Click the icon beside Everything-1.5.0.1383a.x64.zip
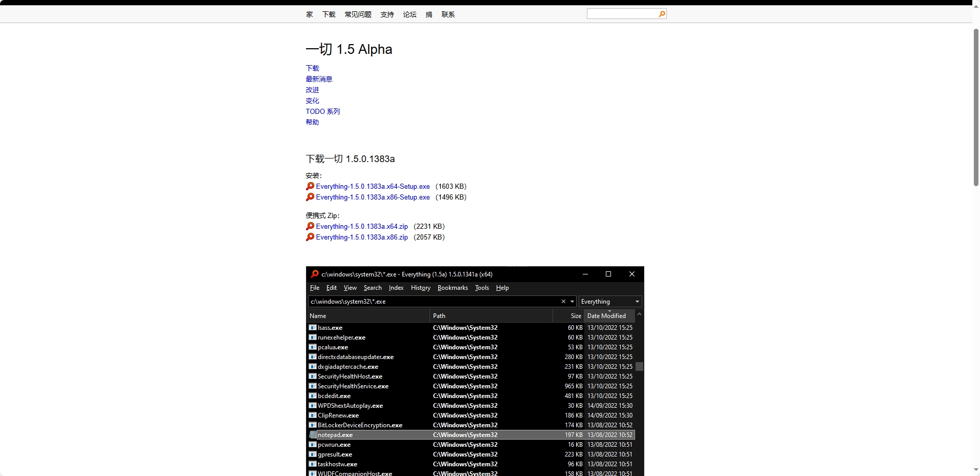The width and height of the screenshot is (980, 476). [x=310, y=226]
